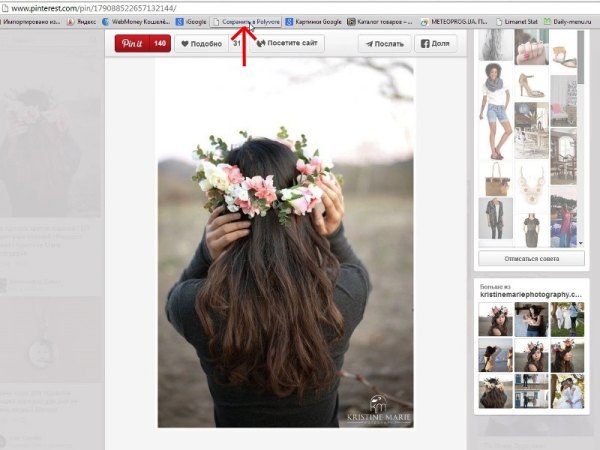Click the Послать send button
This screenshot has height=450, width=600.
click(385, 44)
